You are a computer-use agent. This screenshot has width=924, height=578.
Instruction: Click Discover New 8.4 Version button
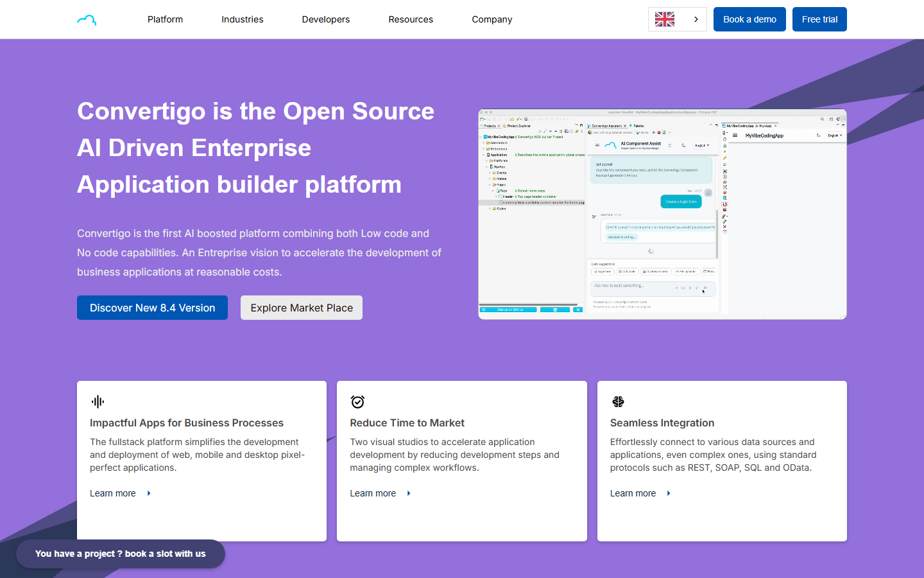(x=152, y=308)
